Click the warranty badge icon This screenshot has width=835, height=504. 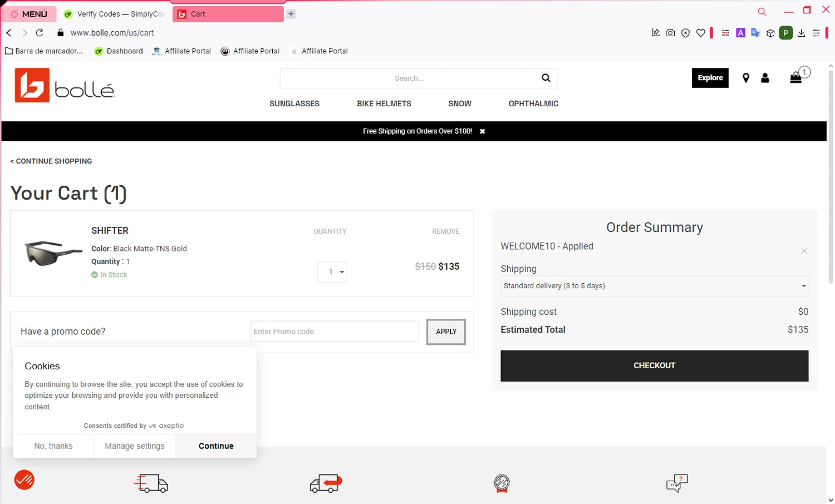click(x=502, y=483)
